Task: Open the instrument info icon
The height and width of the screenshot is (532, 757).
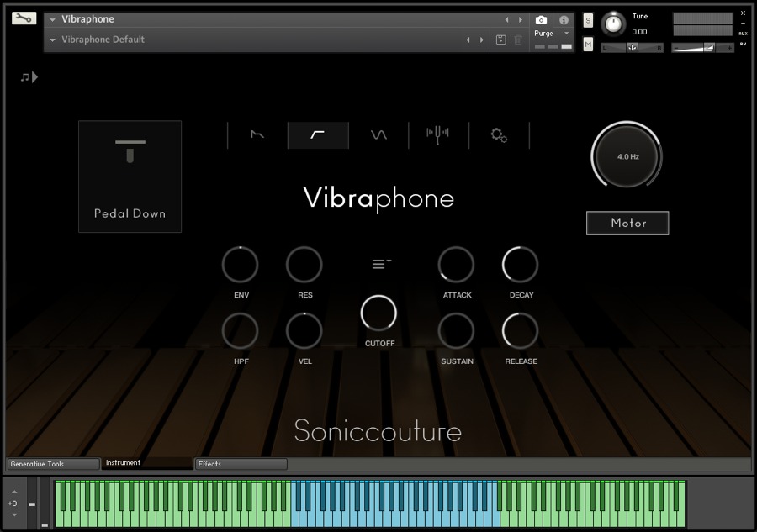Action: 564,19
